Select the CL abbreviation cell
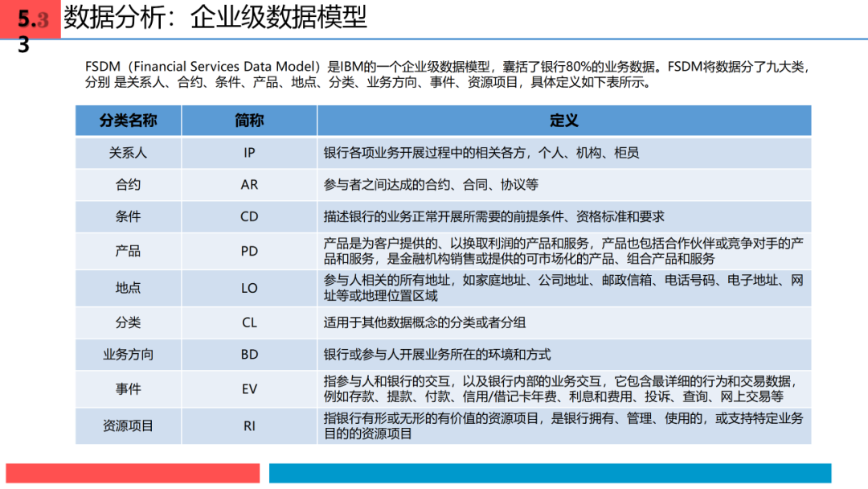The height and width of the screenshot is (489, 868). 249,323
